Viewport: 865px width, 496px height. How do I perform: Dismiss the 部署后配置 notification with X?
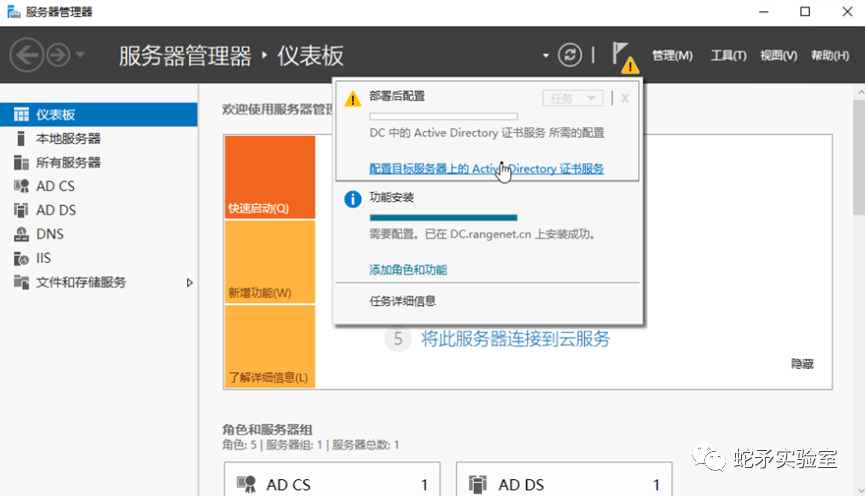625,98
